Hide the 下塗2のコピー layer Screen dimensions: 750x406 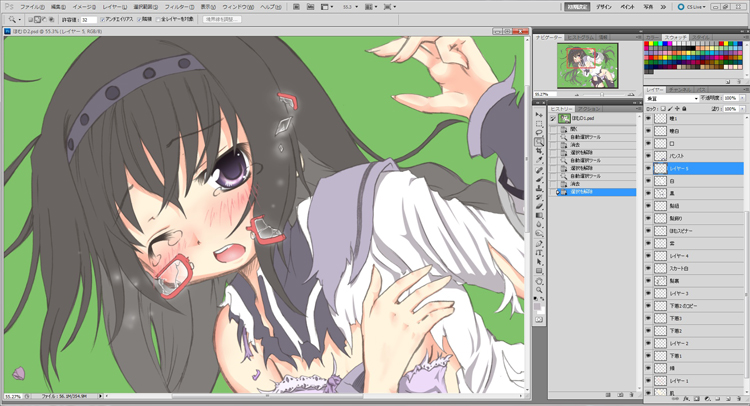click(649, 306)
